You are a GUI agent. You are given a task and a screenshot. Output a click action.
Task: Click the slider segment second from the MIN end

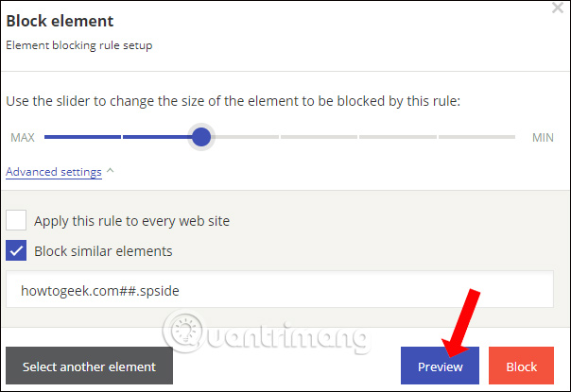click(x=399, y=138)
